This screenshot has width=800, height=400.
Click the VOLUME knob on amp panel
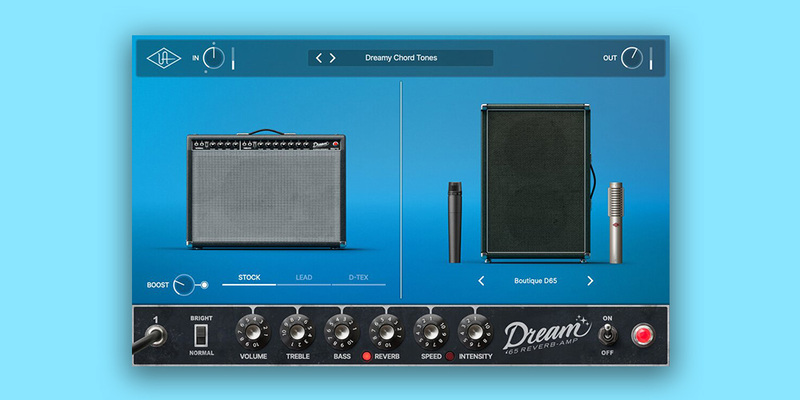(251, 331)
